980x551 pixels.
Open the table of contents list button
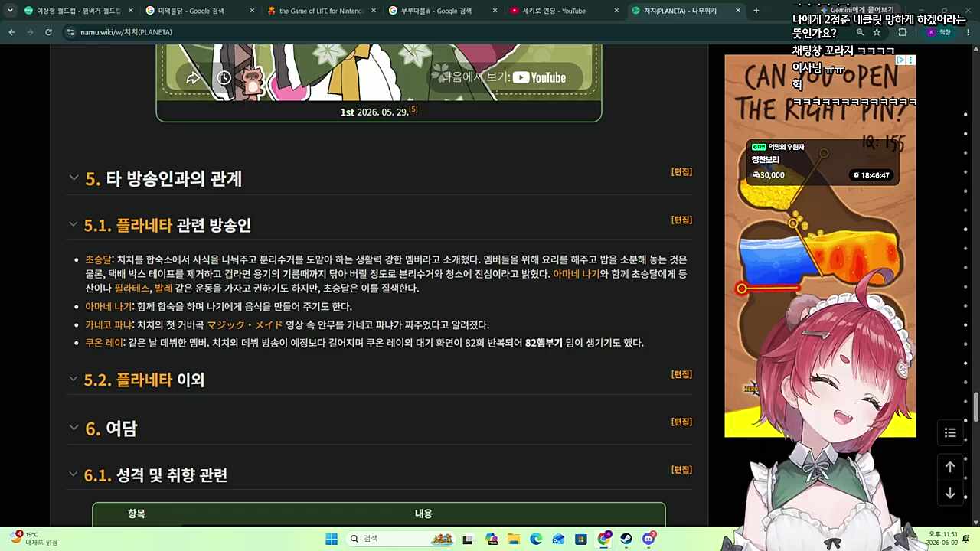[x=950, y=433]
